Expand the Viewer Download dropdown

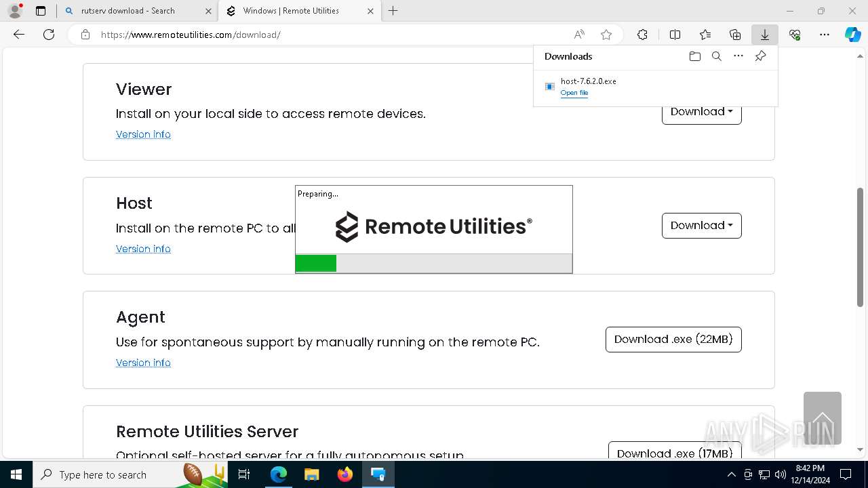coord(702,113)
